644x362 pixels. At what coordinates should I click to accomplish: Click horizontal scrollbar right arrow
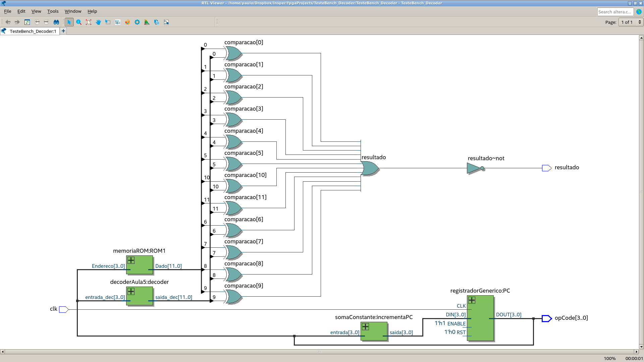[x=636, y=352]
